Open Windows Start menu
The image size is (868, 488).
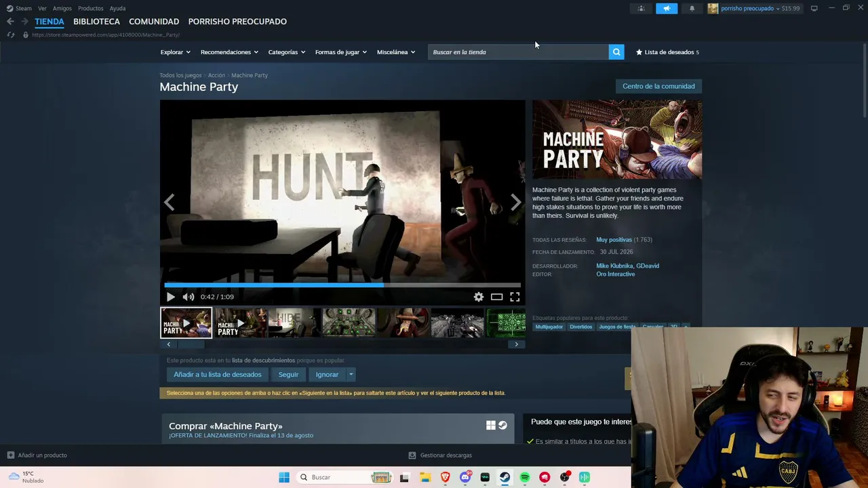tap(284, 477)
